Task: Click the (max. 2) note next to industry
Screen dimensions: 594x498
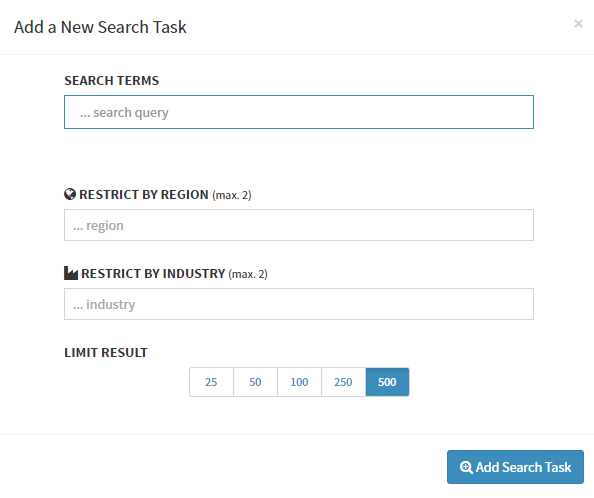Action: click(x=248, y=274)
